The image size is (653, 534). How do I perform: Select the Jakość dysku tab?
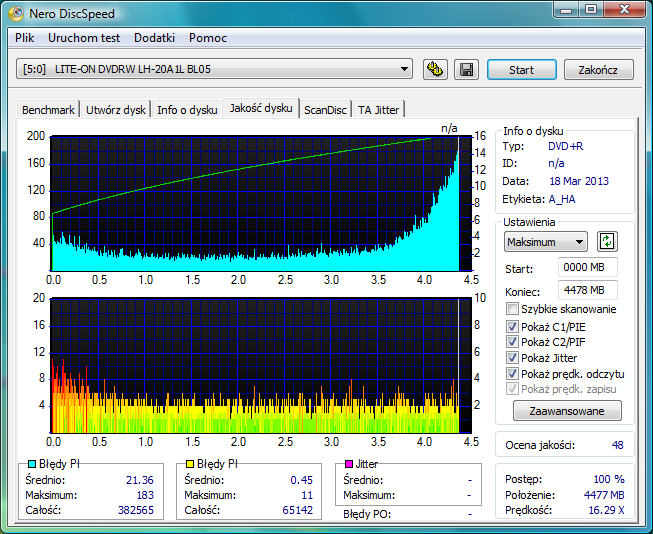click(261, 108)
